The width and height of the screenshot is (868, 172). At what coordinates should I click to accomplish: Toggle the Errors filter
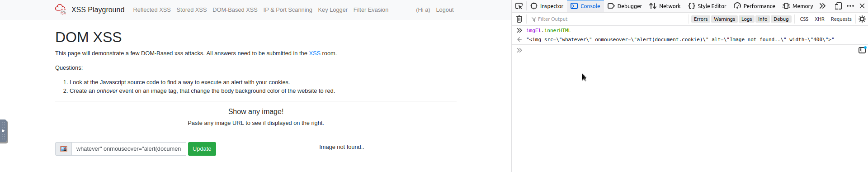701,19
